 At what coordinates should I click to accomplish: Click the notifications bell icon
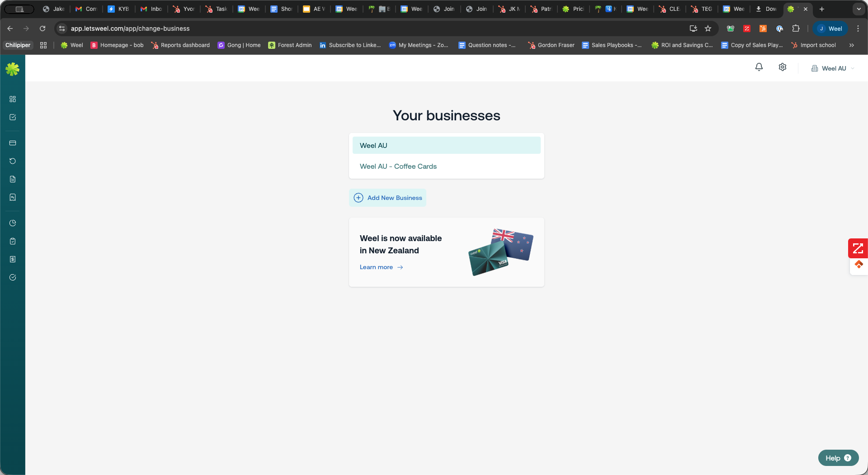(759, 67)
